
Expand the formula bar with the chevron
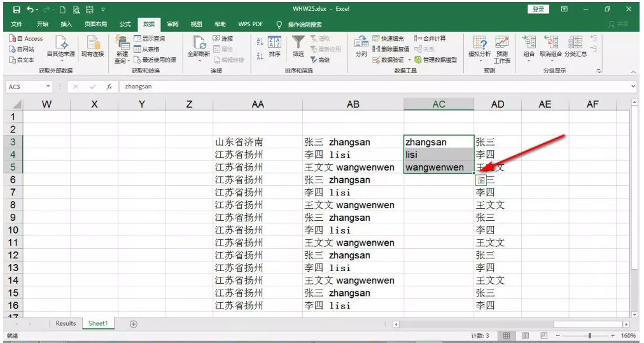click(633, 87)
